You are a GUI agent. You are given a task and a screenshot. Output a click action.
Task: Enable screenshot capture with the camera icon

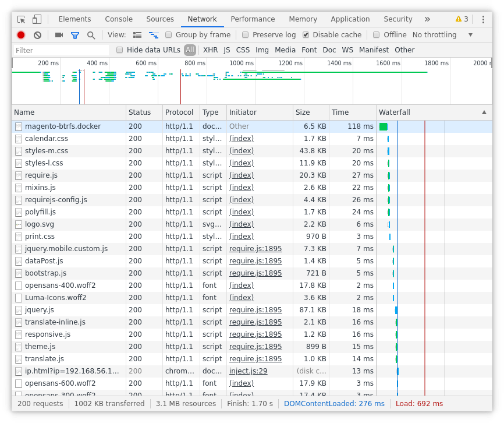pos(58,35)
